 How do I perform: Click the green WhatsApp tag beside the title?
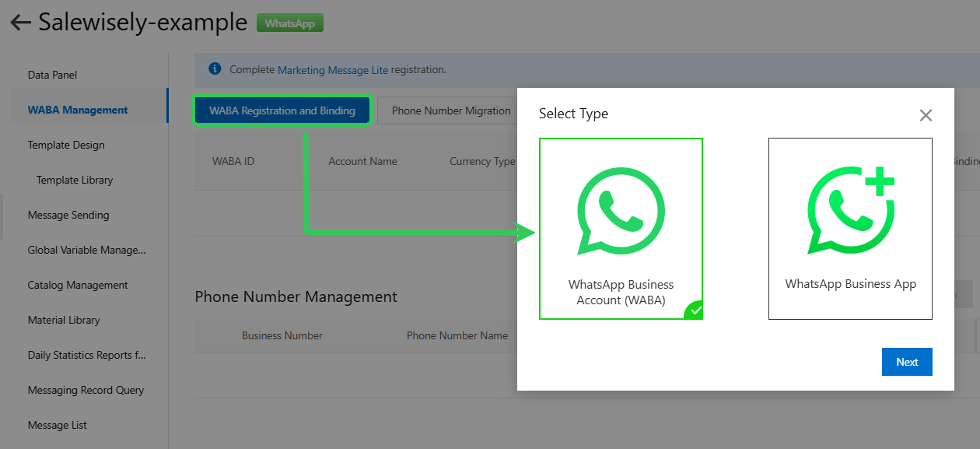[290, 23]
